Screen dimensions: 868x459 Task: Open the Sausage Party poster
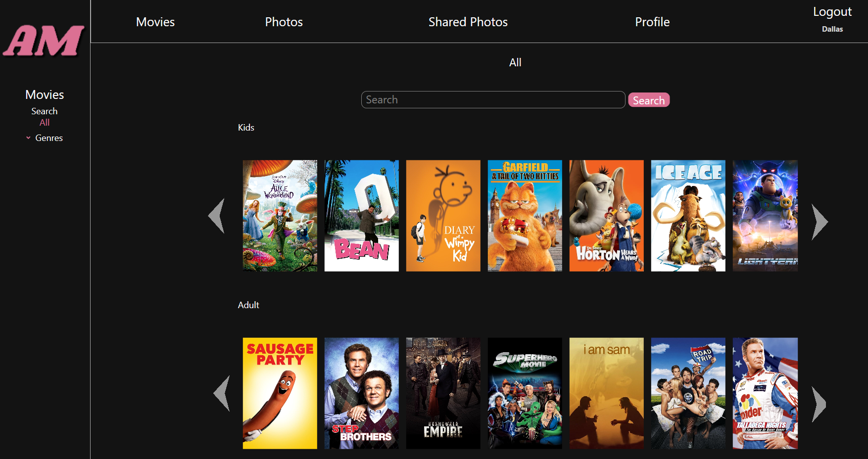coord(280,393)
